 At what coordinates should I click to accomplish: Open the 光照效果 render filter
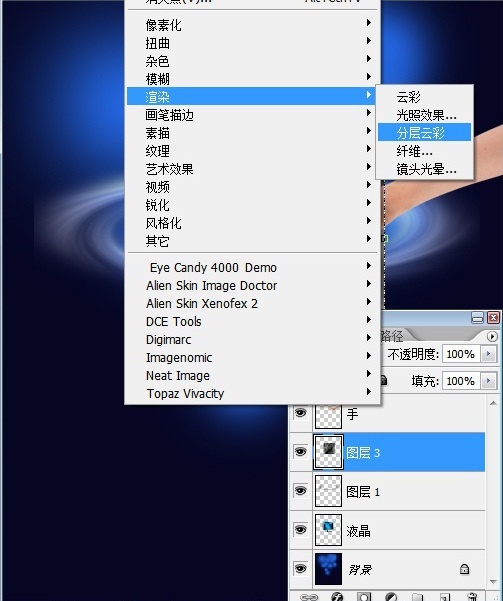pos(424,115)
